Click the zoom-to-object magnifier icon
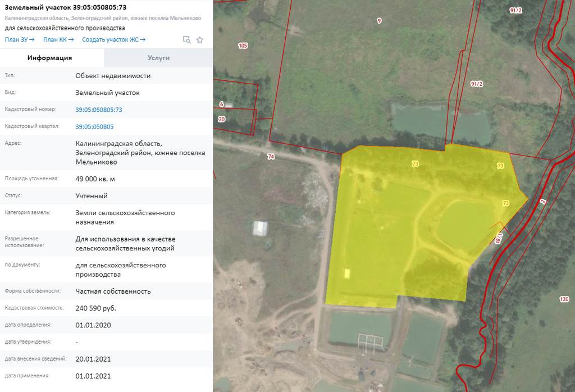The height and width of the screenshot is (392, 575). pos(187,40)
